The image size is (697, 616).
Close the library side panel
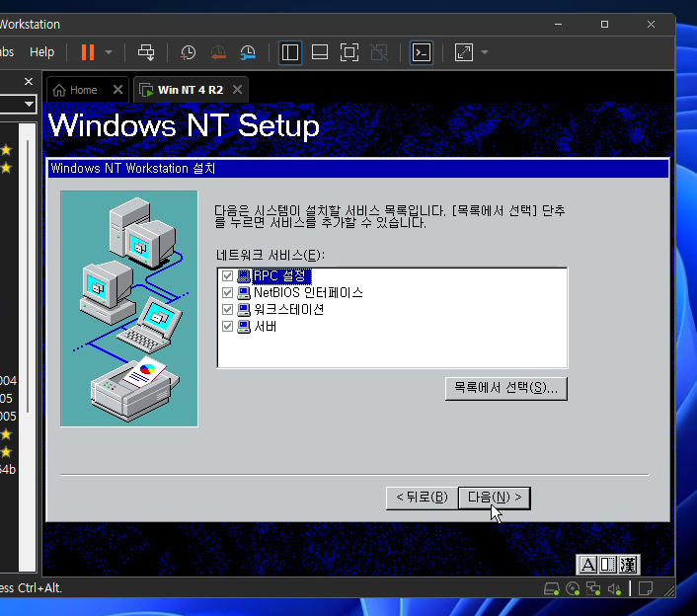click(29, 81)
